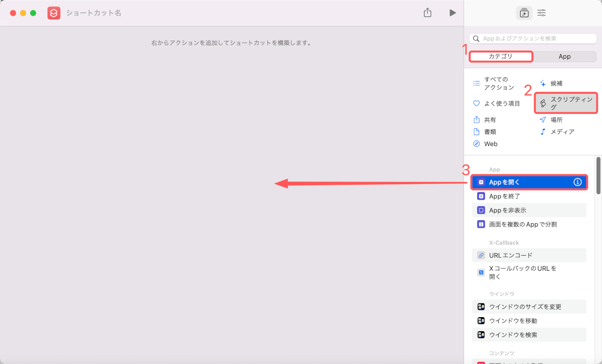Click the URLエンコード link icon
This screenshot has height=364, width=602.
coord(481,255)
